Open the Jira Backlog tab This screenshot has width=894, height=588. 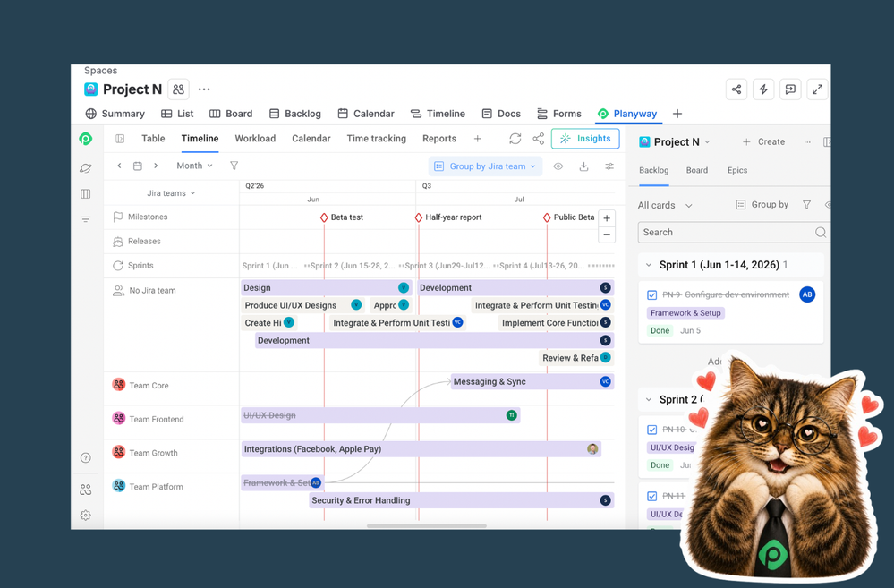[x=294, y=114]
